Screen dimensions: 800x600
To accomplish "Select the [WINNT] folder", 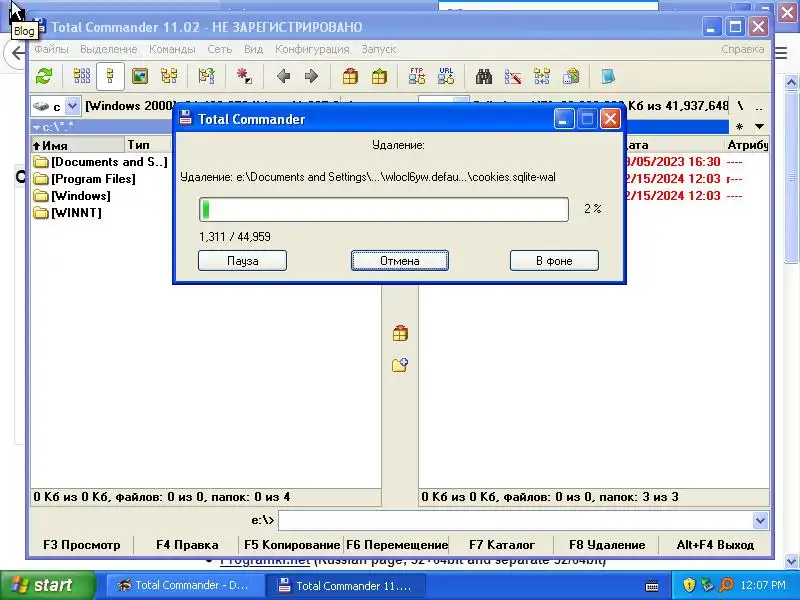I will click(x=68, y=212).
